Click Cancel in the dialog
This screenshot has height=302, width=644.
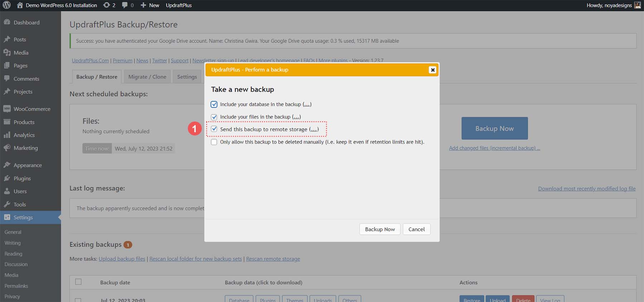[416, 229]
